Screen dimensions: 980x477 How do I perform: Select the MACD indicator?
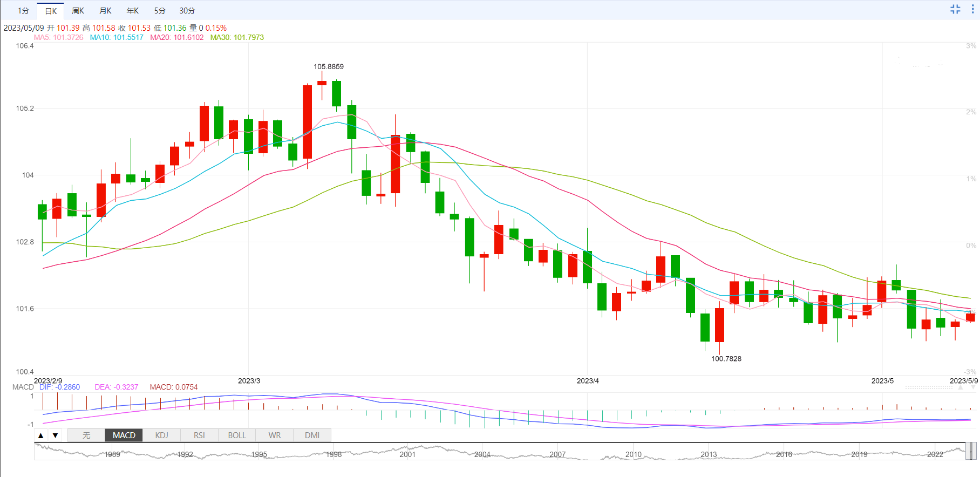[x=124, y=435]
